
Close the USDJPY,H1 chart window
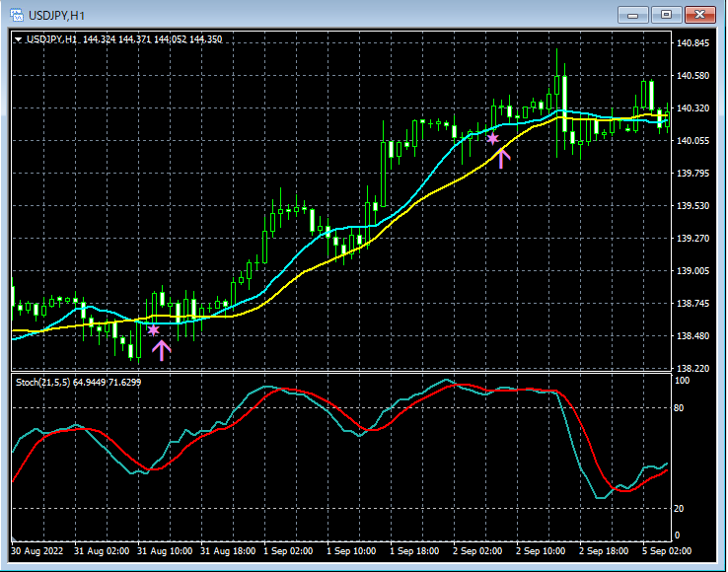point(699,15)
